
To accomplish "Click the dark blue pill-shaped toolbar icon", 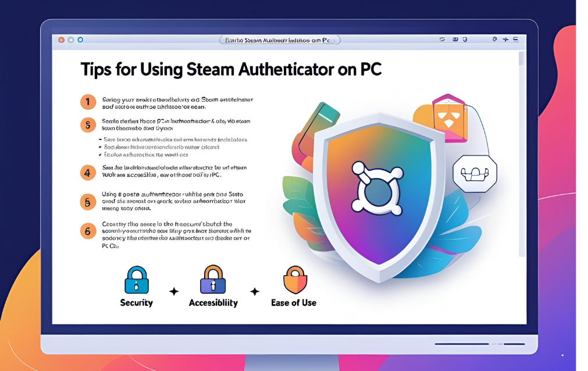I will pos(455,40).
